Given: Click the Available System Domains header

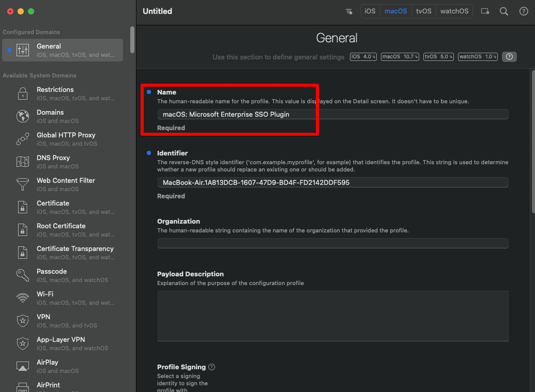Looking at the screenshot, I should pyautogui.click(x=40, y=75).
